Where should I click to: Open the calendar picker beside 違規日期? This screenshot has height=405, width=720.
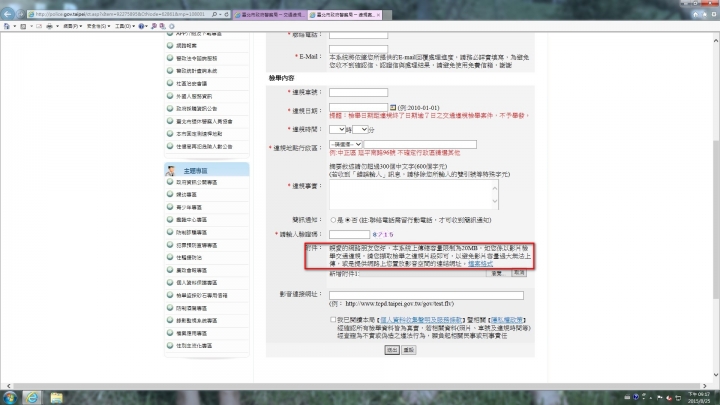click(393, 107)
